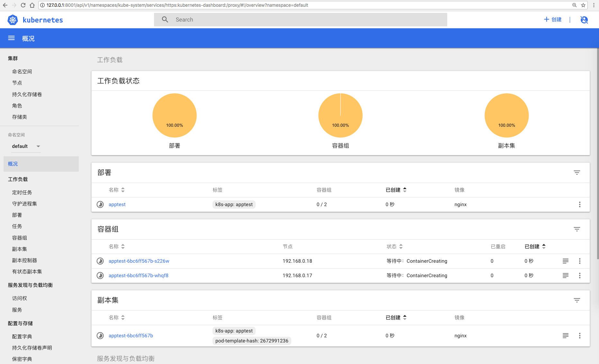Click the pod-template-hash: 2672991236 label chip
The image size is (599, 364).
click(252, 341)
